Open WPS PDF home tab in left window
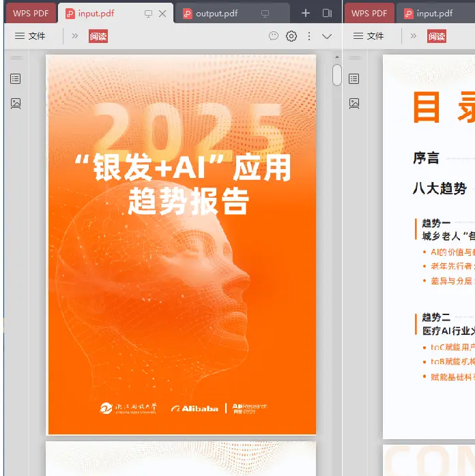 [31, 14]
